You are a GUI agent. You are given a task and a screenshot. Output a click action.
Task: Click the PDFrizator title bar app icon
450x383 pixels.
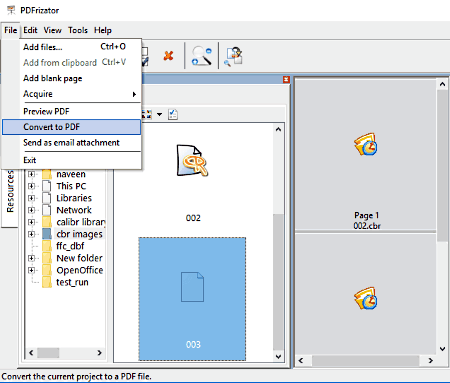(11, 10)
